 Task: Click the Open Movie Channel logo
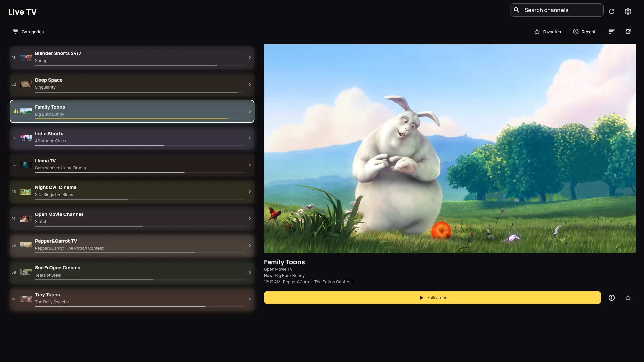pyautogui.click(x=26, y=219)
